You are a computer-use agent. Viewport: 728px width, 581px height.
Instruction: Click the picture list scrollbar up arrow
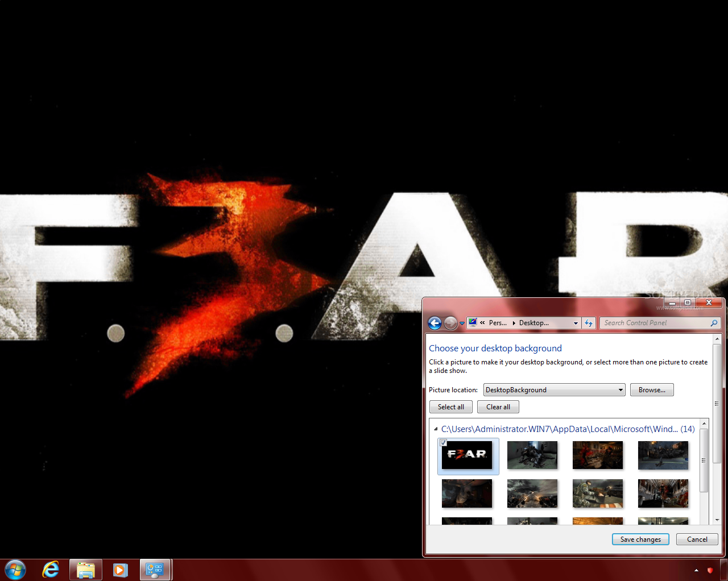(x=704, y=424)
